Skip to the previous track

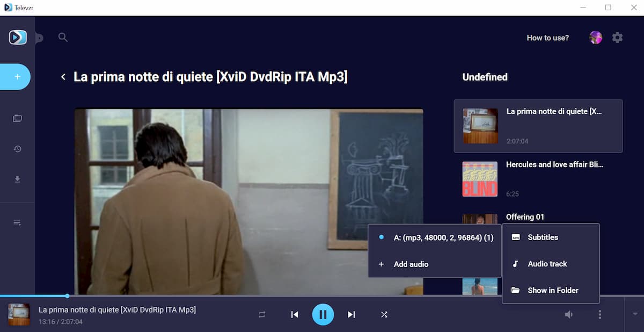point(295,315)
